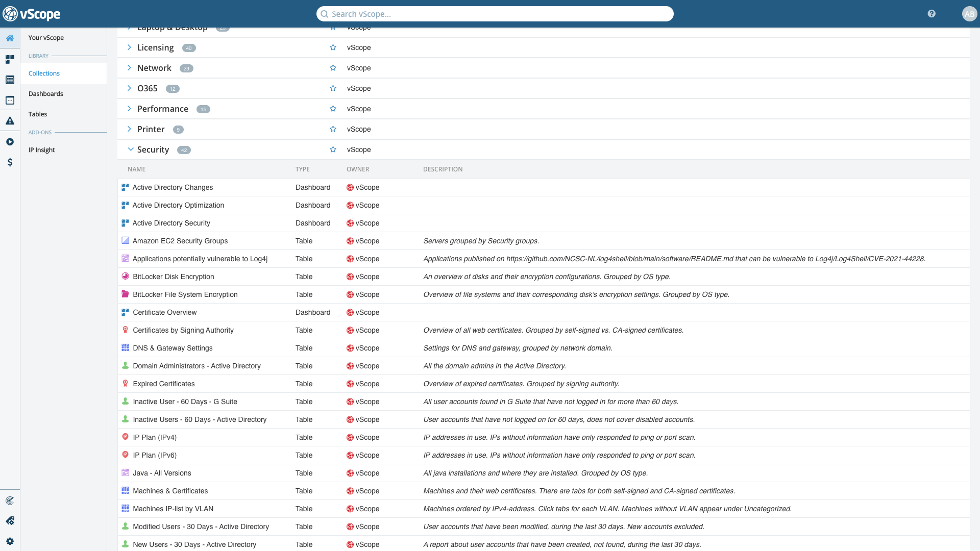This screenshot has height=551, width=980.
Task: Favorite the Performance collection star
Action: point(333,109)
